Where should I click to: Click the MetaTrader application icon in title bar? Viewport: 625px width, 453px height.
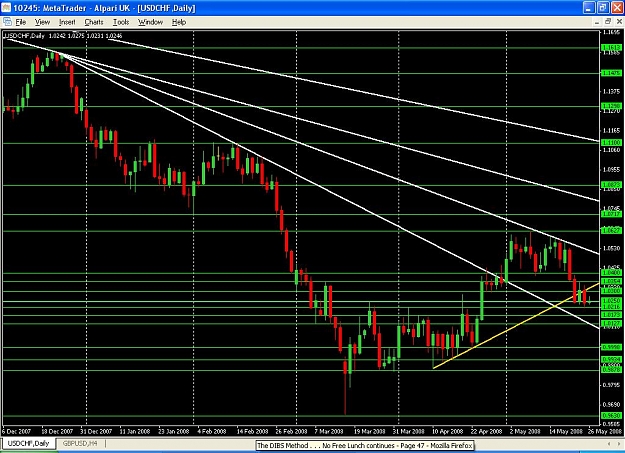pyautogui.click(x=6, y=8)
